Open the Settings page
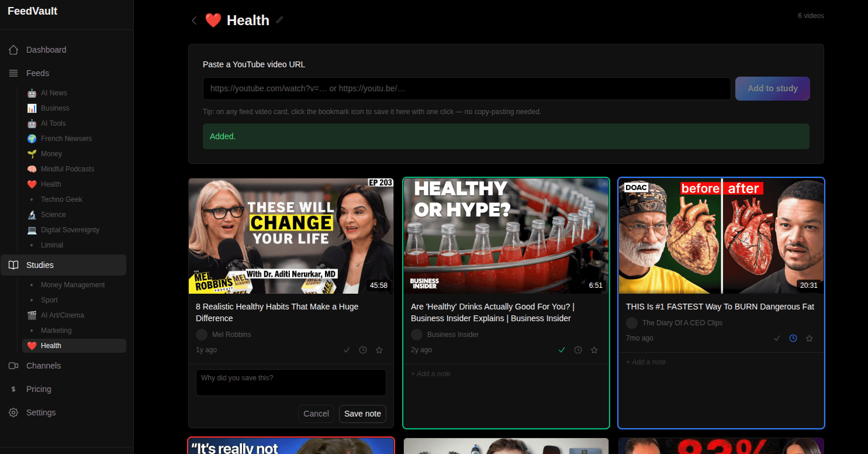 coord(63,412)
